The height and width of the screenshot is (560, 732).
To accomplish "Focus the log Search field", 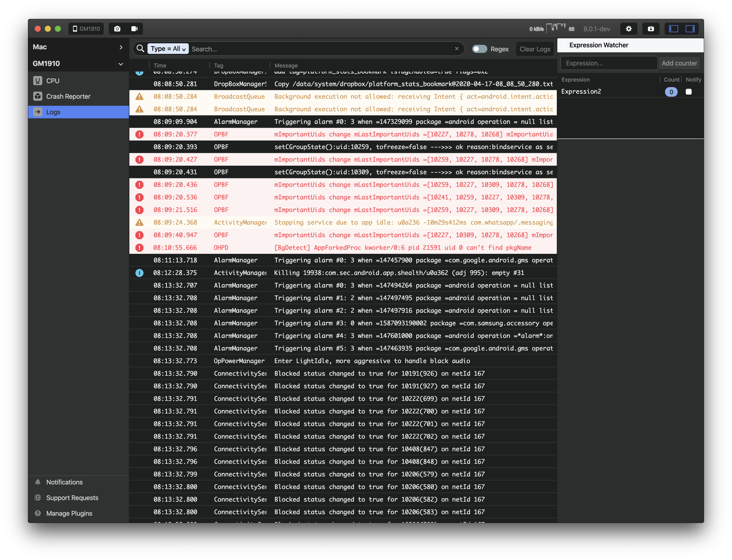I will (321, 49).
